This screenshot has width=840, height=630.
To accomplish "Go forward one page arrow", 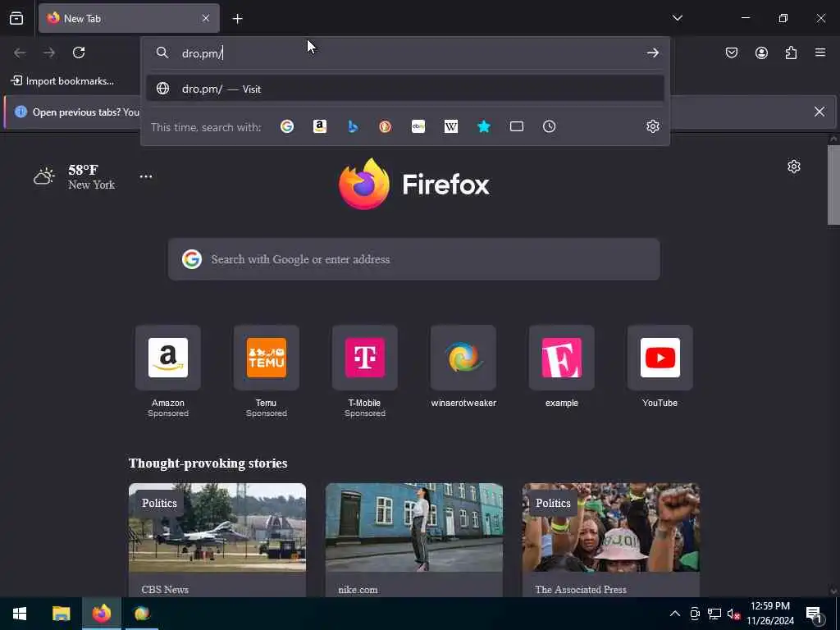I will tap(49, 52).
